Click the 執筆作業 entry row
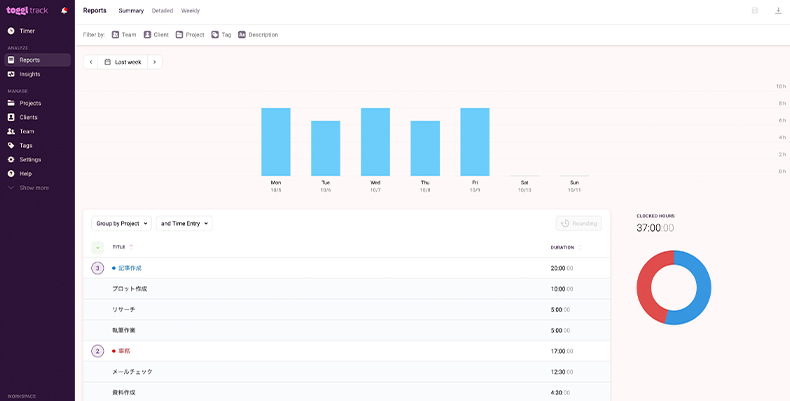The image size is (790, 401). point(346,330)
